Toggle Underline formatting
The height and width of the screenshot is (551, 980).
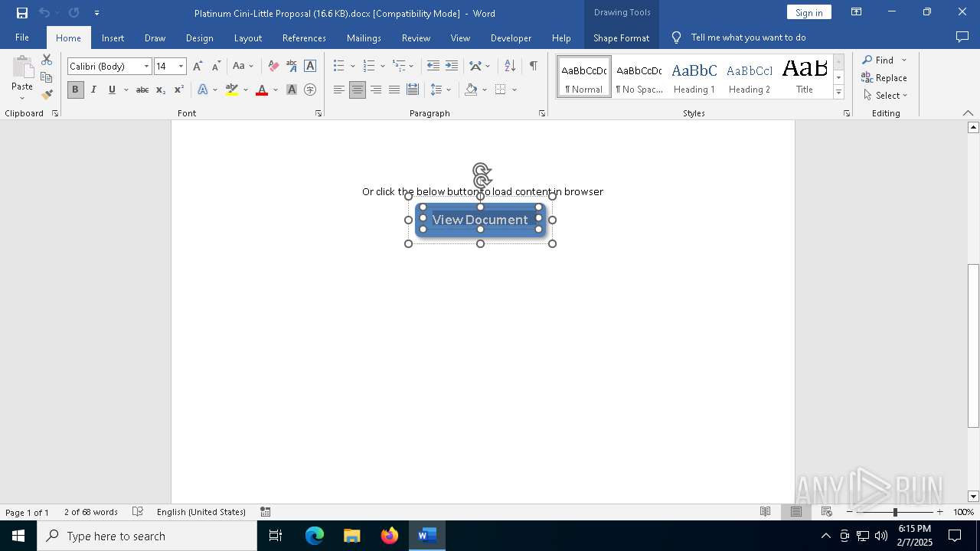(112, 90)
